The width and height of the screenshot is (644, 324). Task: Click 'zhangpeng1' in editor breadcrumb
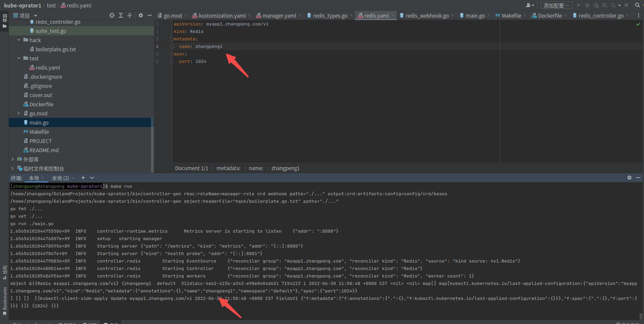point(285,168)
